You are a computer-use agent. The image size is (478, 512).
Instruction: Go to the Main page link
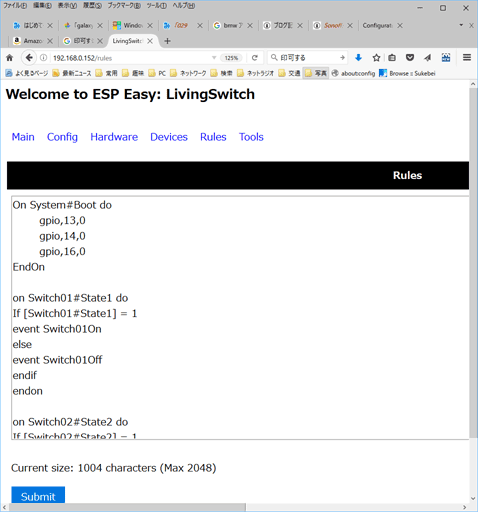click(23, 137)
